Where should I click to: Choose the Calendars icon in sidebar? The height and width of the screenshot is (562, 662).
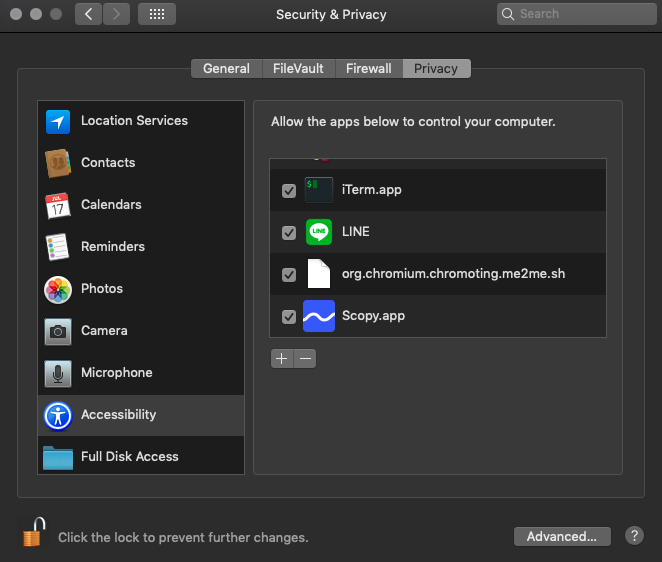tap(58, 206)
